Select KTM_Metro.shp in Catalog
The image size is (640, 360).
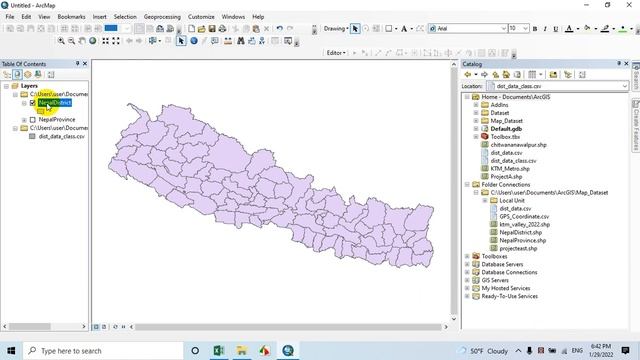pos(510,169)
